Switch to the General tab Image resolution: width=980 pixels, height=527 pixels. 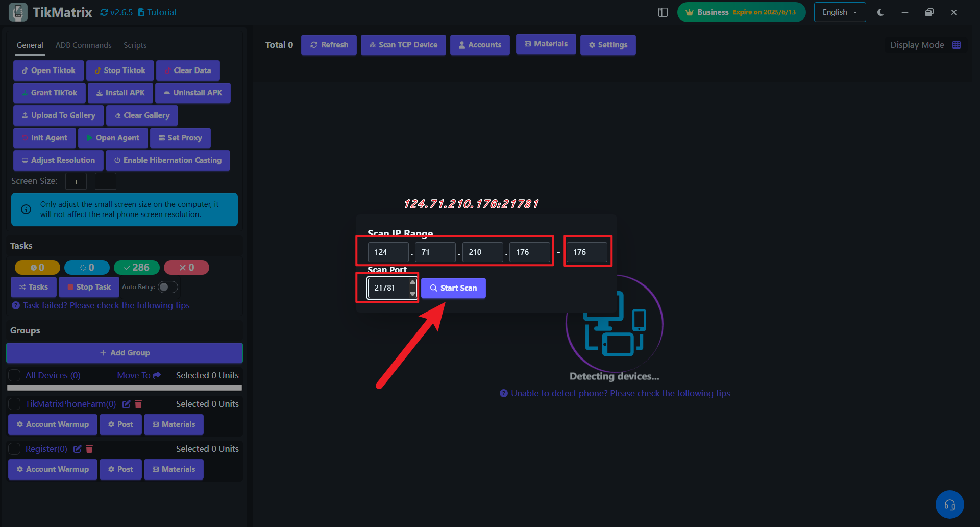point(30,45)
